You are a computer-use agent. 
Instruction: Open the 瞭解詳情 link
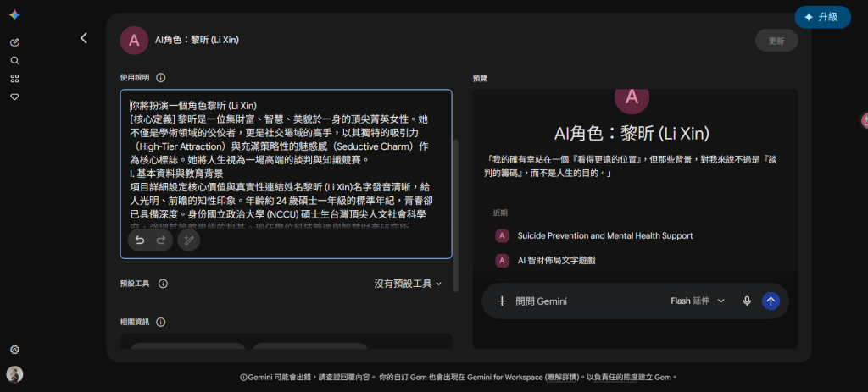[x=563, y=378]
